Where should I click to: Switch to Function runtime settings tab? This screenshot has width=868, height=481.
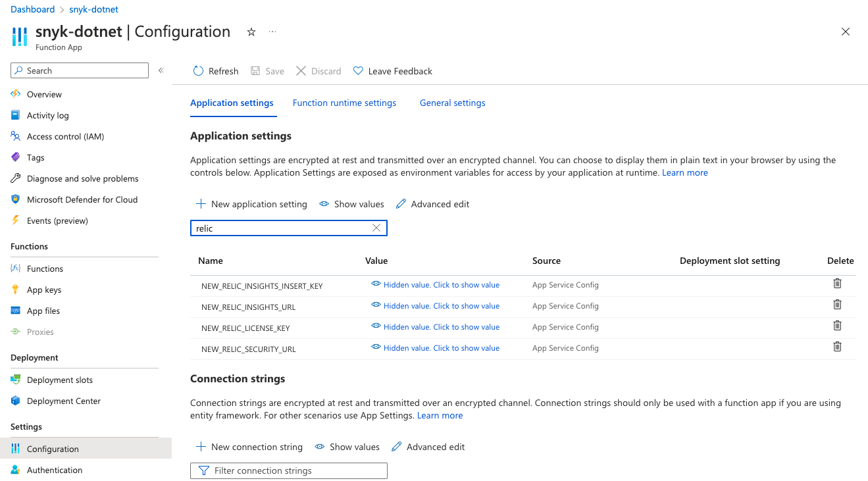coord(344,103)
